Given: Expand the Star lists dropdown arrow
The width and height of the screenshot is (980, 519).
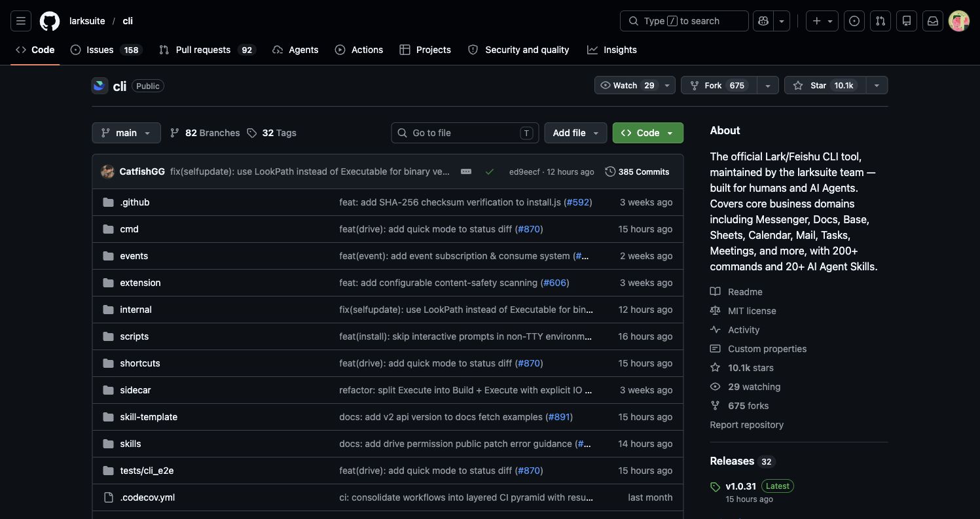Looking at the screenshot, I should [877, 86].
